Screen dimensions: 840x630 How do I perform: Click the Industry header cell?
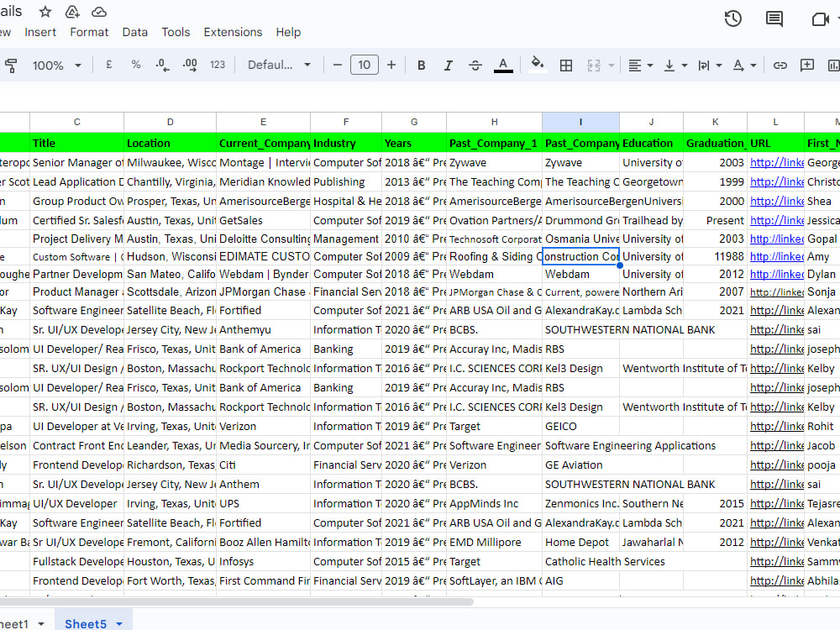346,143
